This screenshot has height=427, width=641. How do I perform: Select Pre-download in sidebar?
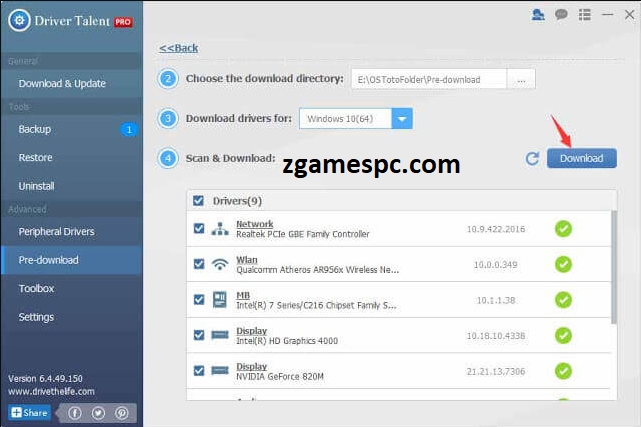tap(72, 260)
